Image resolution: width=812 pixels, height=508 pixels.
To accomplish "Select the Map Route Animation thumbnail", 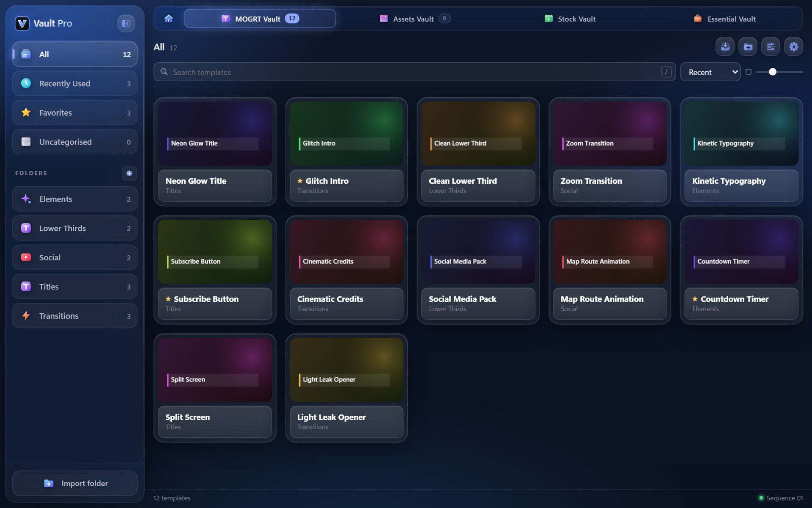I will [x=610, y=251].
